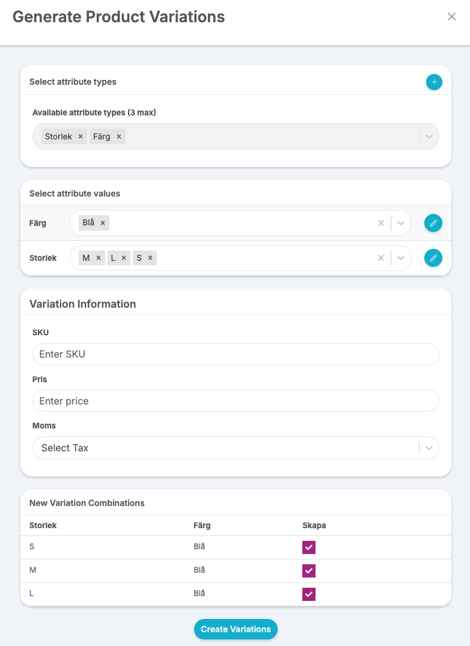Remove the Färg attribute type tag
The image size is (470, 646).
(119, 136)
